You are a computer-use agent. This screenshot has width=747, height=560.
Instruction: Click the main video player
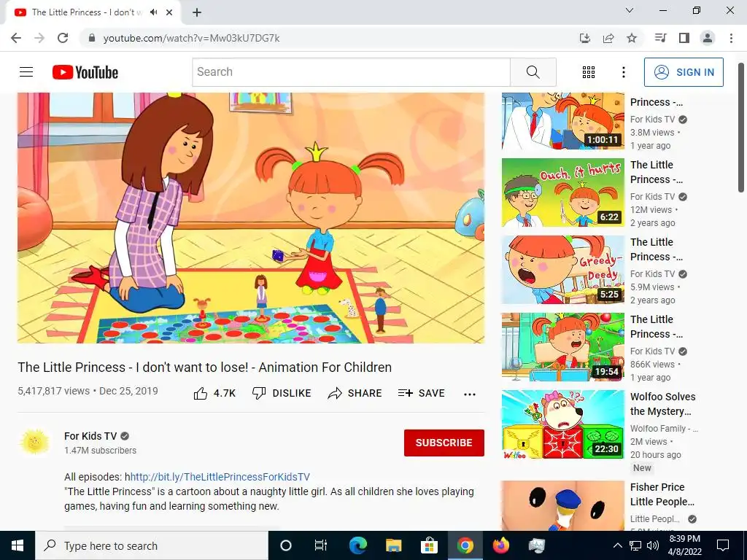pos(251,217)
